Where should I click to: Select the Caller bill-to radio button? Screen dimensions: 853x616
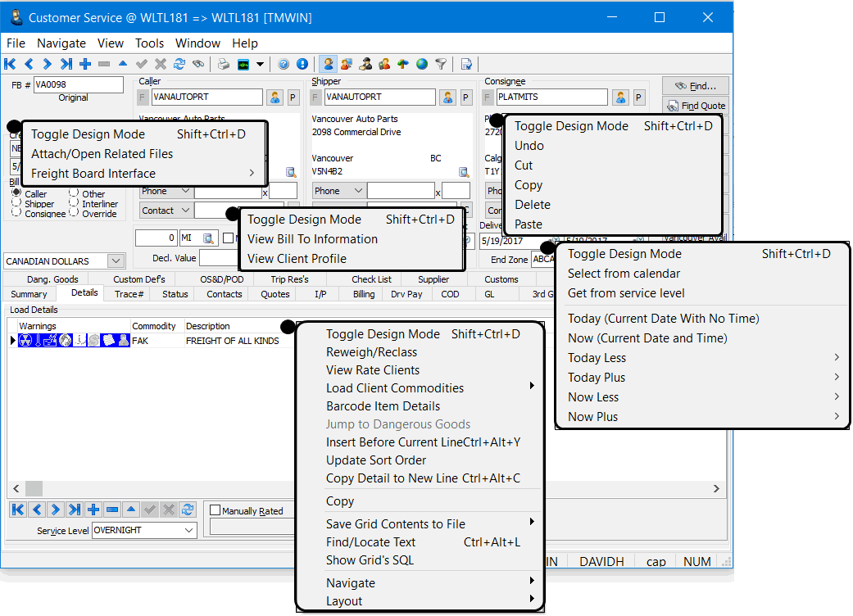tap(16, 193)
